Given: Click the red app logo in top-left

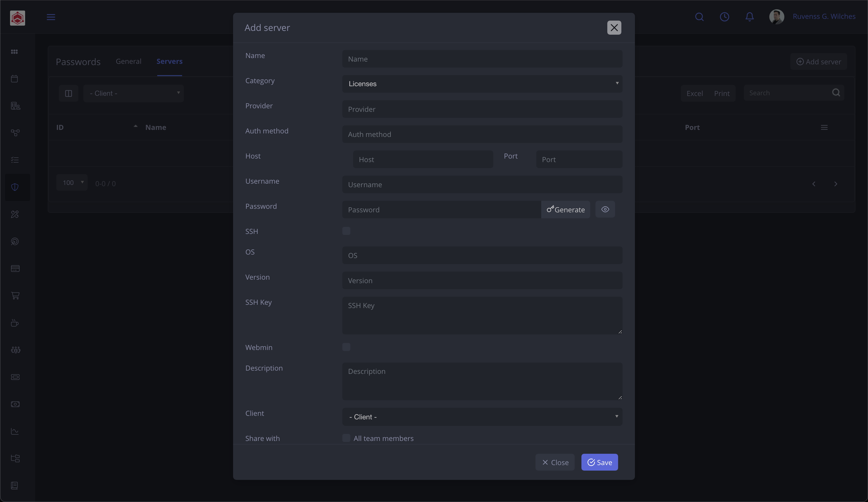Looking at the screenshot, I should pyautogui.click(x=18, y=18).
